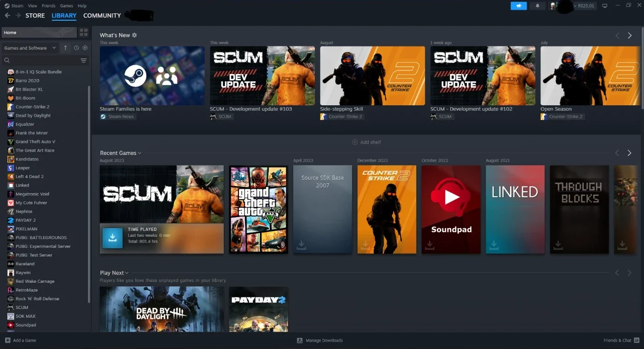This screenshot has width=644, height=349.
Task: Switch library to grid collections view
Action: coord(84,33)
